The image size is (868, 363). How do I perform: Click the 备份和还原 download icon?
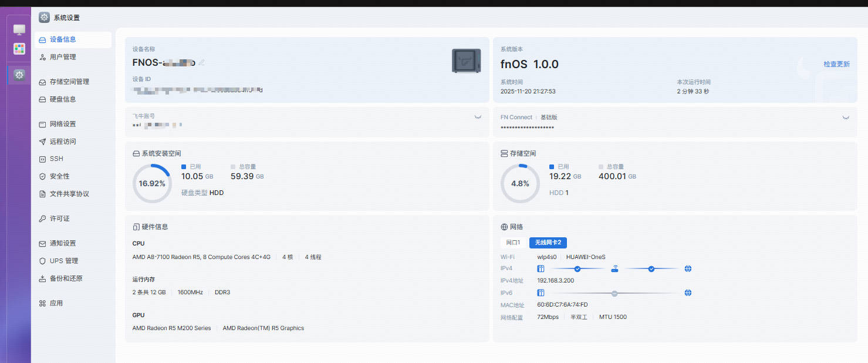[x=42, y=278]
